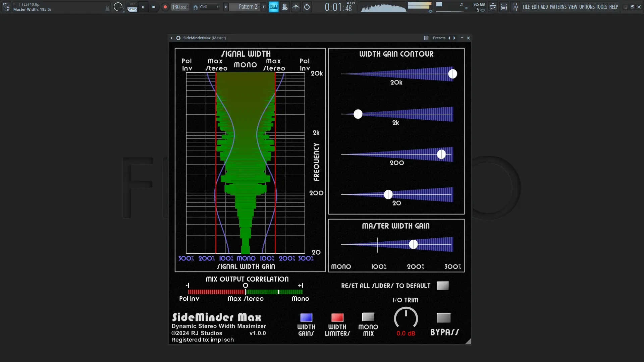
Task: Open the Playlist icon in the toolbar
Action: point(493,7)
